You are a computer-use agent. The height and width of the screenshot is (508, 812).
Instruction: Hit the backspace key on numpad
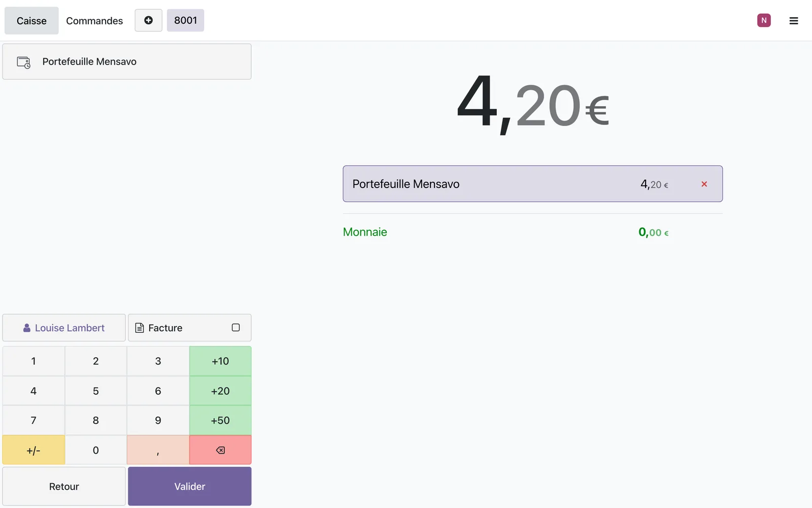coord(220,450)
